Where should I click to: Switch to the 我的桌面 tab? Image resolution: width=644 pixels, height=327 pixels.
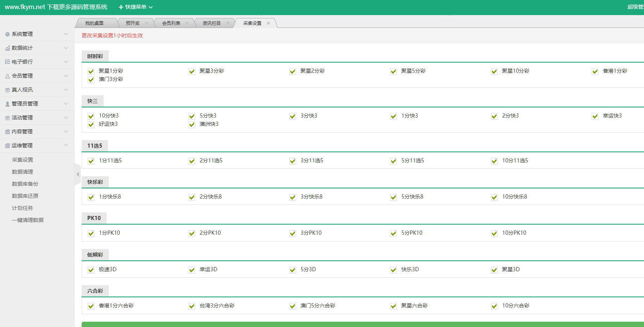[94, 23]
